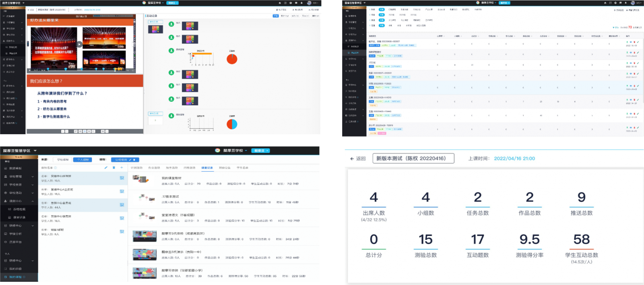Select the 2021年 year filter
Viewport: 644px width, 285px height.
(x=391, y=15)
